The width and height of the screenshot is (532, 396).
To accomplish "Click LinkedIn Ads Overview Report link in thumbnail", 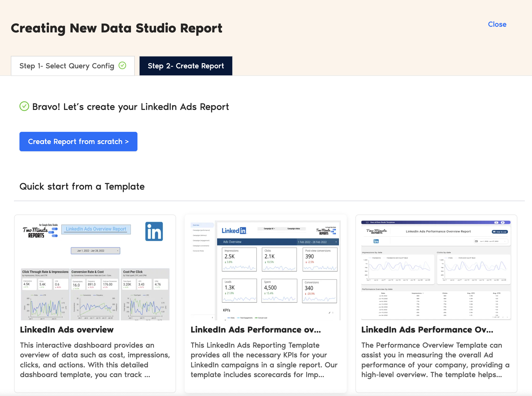I will coord(96,229).
